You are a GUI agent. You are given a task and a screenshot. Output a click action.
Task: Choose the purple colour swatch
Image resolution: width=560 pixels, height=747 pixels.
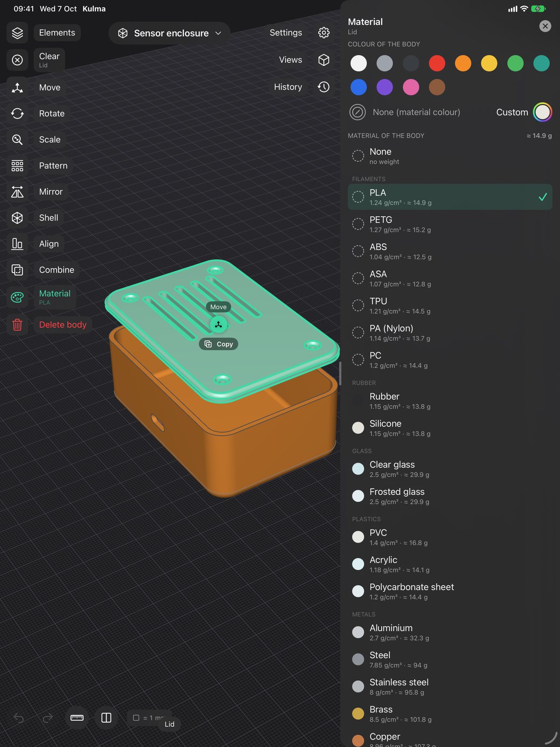[385, 87]
